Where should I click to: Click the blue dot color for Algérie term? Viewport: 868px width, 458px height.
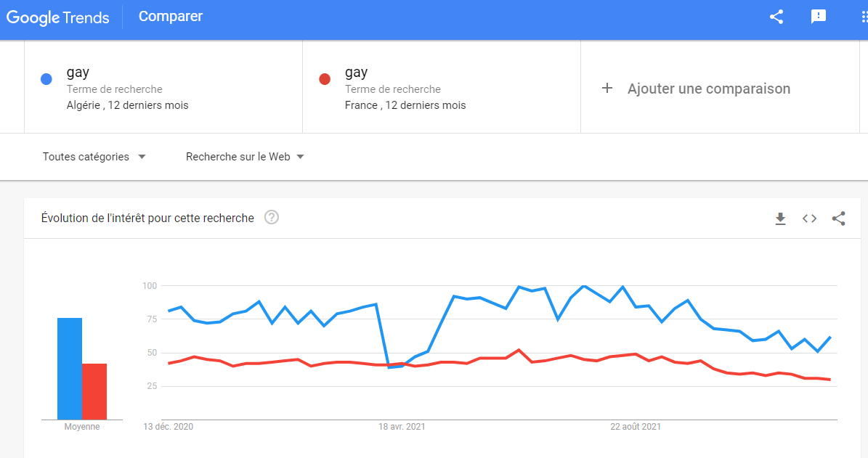click(x=46, y=79)
